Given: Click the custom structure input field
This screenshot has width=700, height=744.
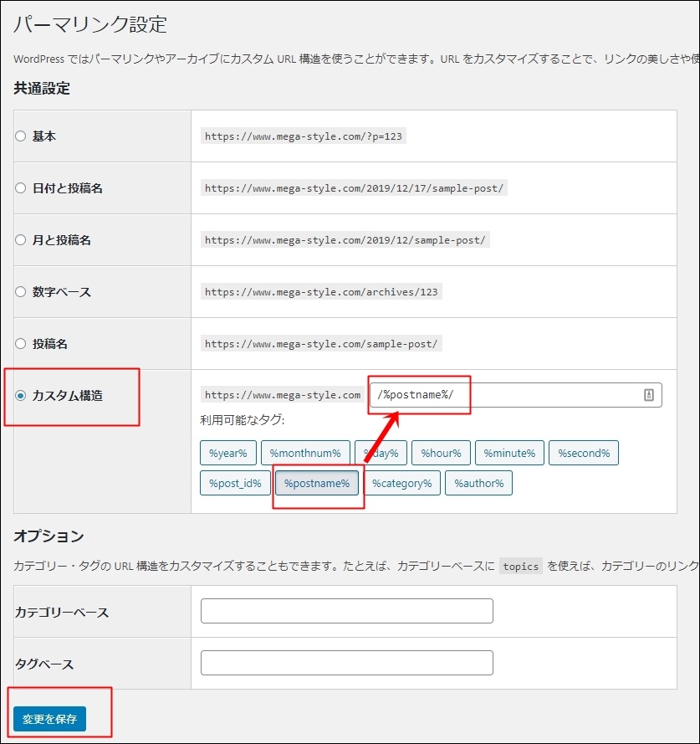Looking at the screenshot, I should click(502, 395).
